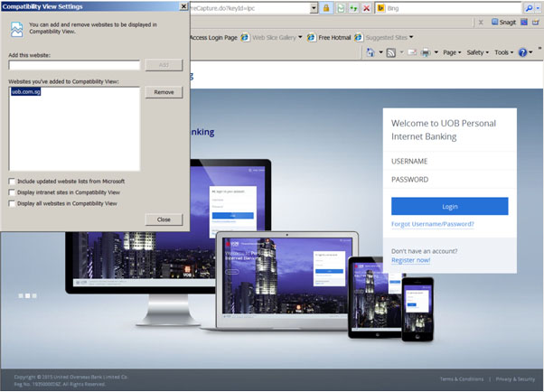544x392 pixels.
Task: Click Privacy & Security footer link
Action: tap(515, 379)
